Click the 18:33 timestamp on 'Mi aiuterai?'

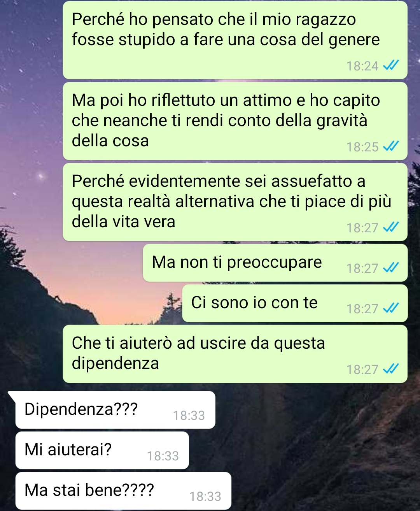pos(163,456)
